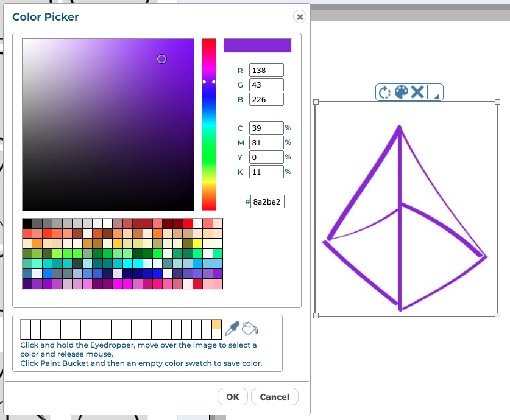Click the blue X delete icon

click(x=417, y=92)
